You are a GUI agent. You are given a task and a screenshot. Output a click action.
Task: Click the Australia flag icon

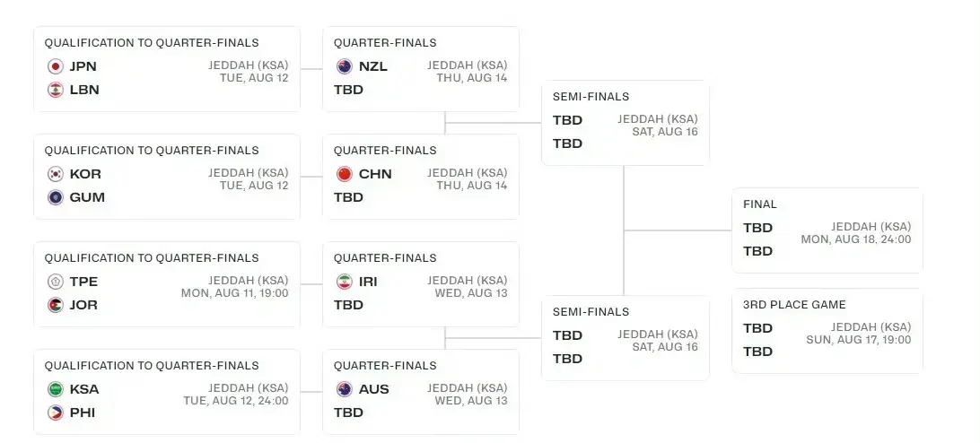tap(344, 389)
